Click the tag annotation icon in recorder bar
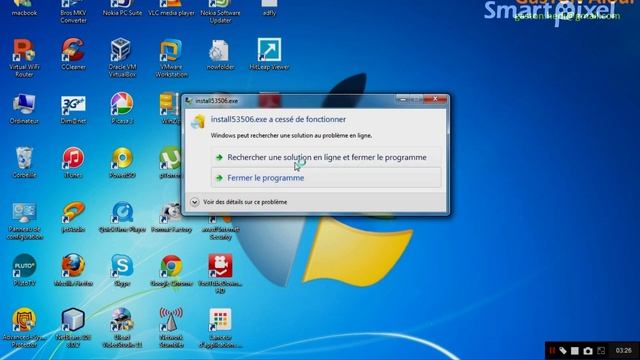640x360 pixels. tap(563, 351)
